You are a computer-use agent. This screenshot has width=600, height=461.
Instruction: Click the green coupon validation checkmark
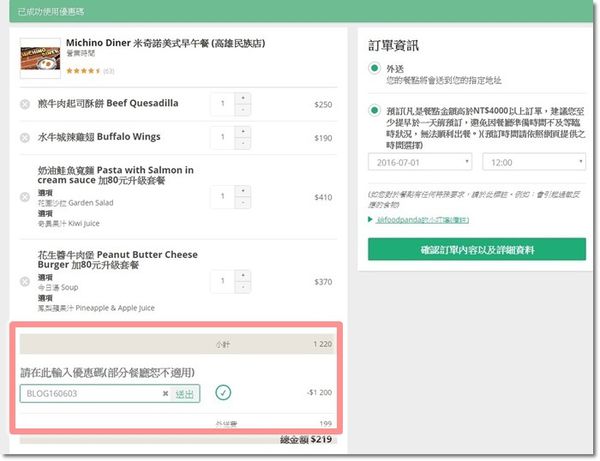point(223,393)
